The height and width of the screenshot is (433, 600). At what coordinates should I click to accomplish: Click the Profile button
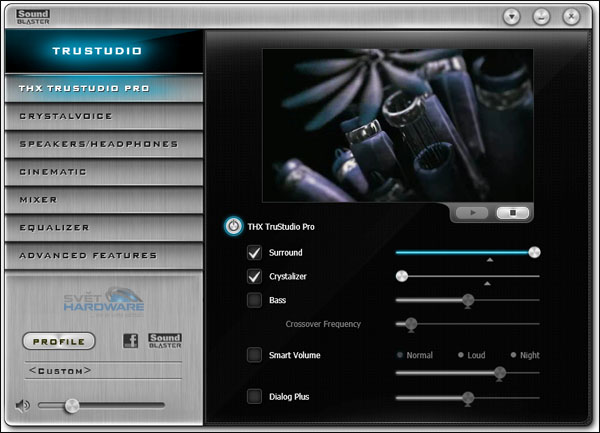(59, 341)
